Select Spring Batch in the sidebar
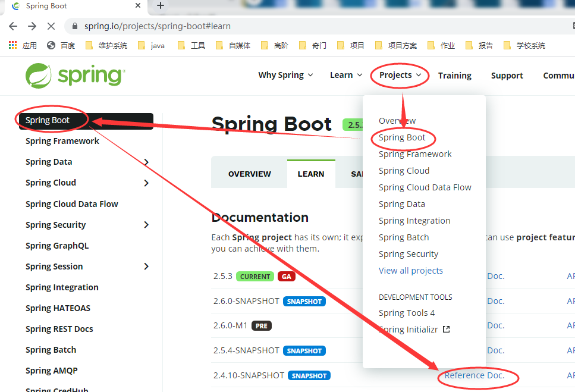The width and height of the screenshot is (575, 392). pos(51,350)
